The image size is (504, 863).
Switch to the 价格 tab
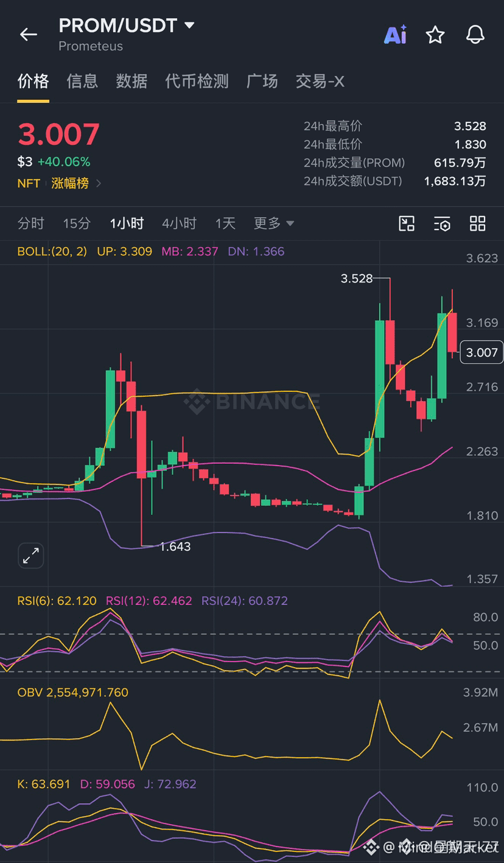pyautogui.click(x=33, y=81)
